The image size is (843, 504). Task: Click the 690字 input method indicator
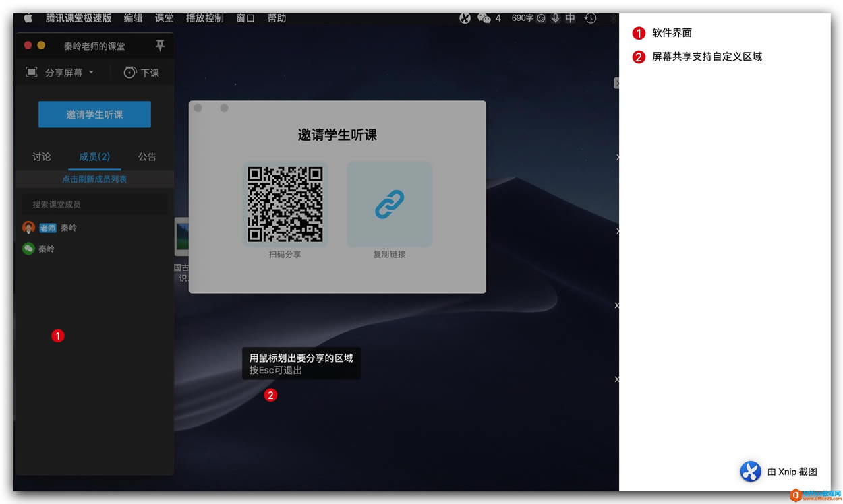point(522,18)
